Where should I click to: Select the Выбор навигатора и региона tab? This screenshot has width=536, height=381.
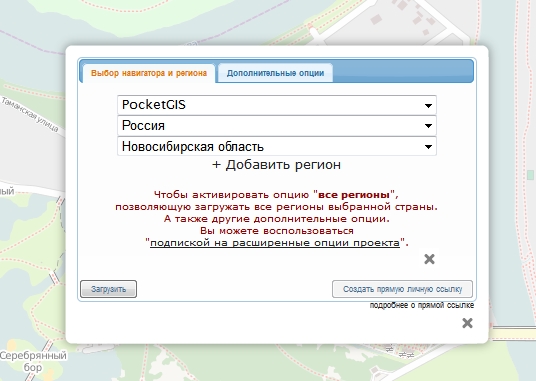pos(149,73)
